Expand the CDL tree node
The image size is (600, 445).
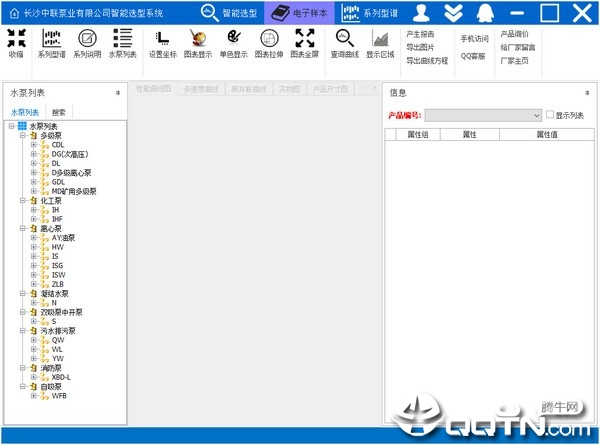click(34, 145)
